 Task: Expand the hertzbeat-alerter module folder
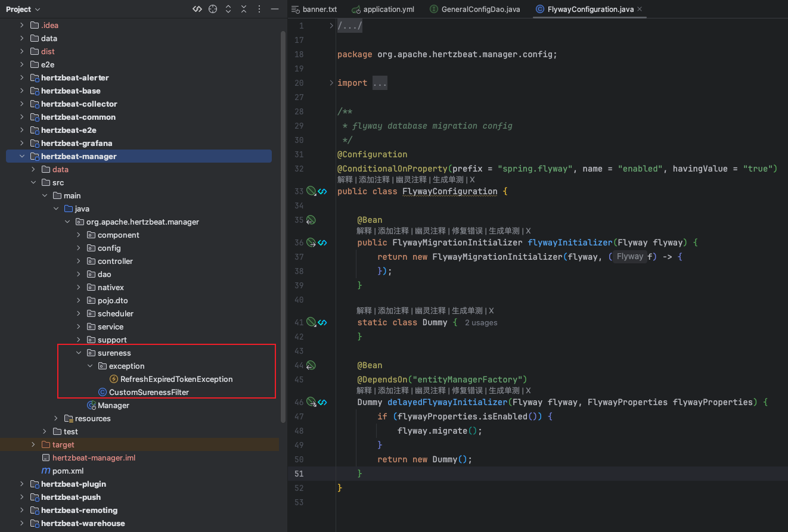pyautogui.click(x=22, y=77)
